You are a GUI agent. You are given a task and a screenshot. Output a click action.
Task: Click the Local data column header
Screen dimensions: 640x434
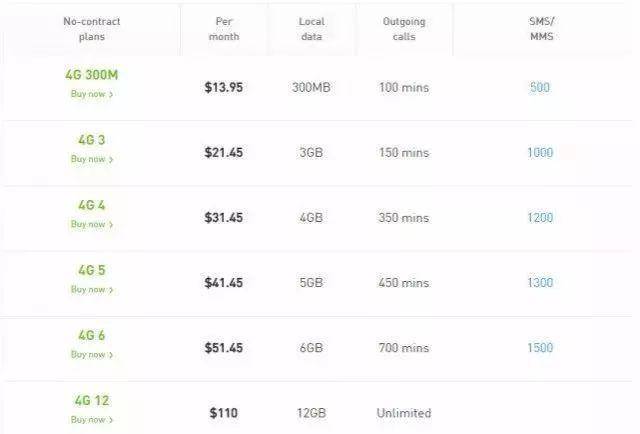pos(311,28)
